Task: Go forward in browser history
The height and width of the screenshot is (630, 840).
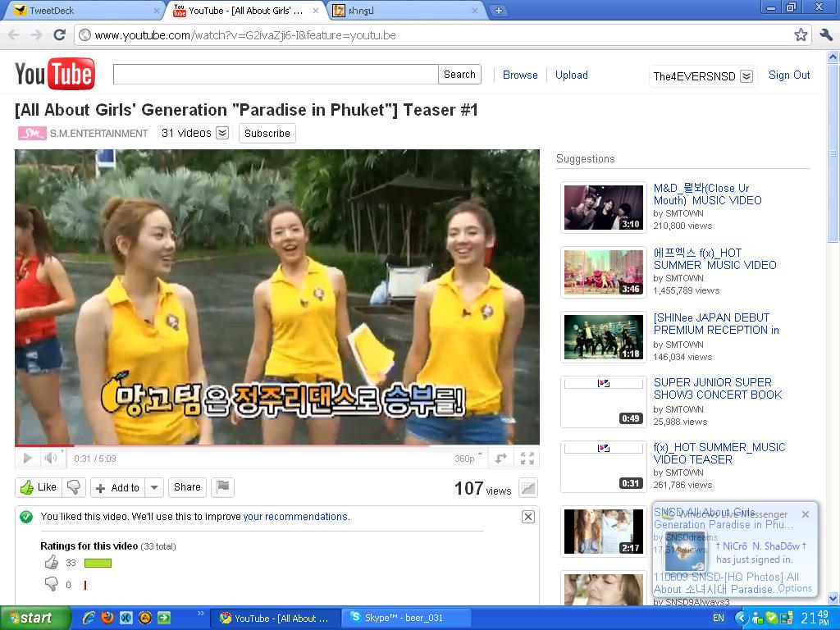Action: click(36, 35)
